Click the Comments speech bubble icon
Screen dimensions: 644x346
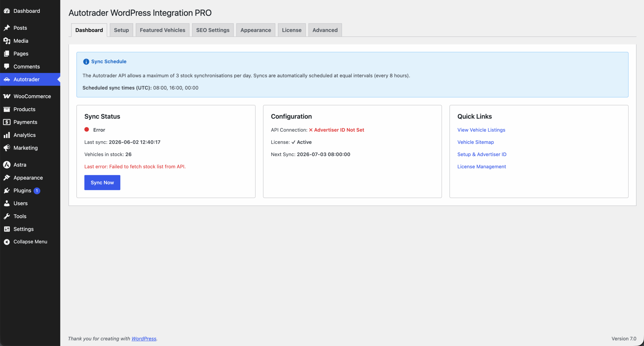point(7,66)
